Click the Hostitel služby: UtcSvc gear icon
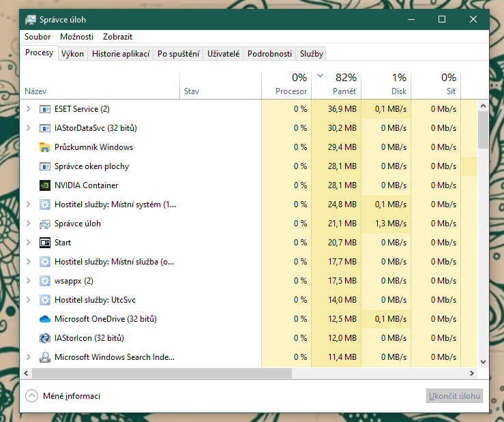The height and width of the screenshot is (422, 504). pyautogui.click(x=45, y=300)
